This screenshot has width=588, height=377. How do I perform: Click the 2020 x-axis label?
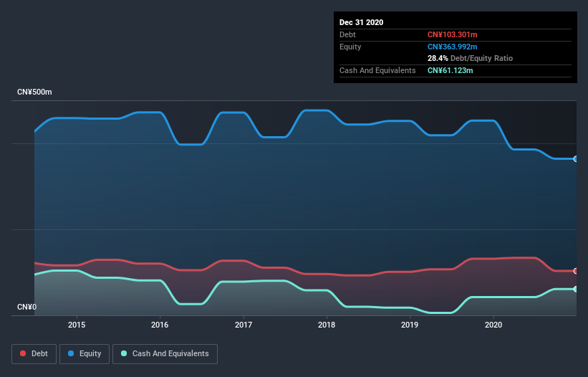[x=493, y=325]
